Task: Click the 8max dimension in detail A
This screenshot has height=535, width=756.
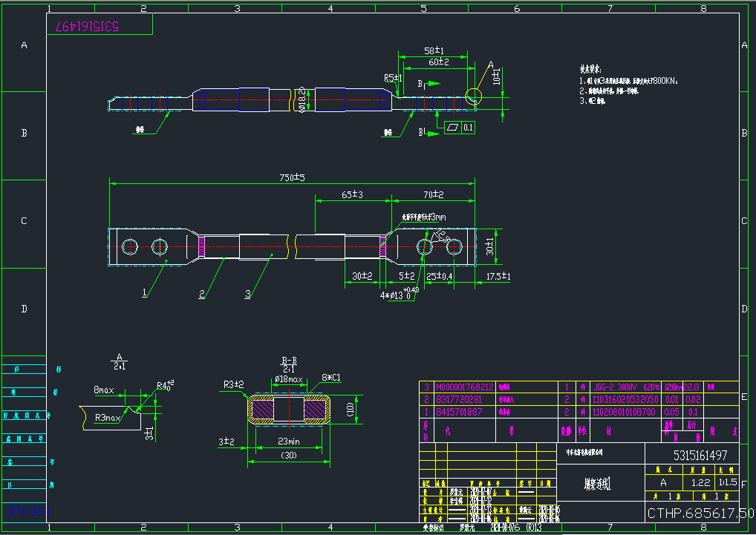Action: (104, 390)
